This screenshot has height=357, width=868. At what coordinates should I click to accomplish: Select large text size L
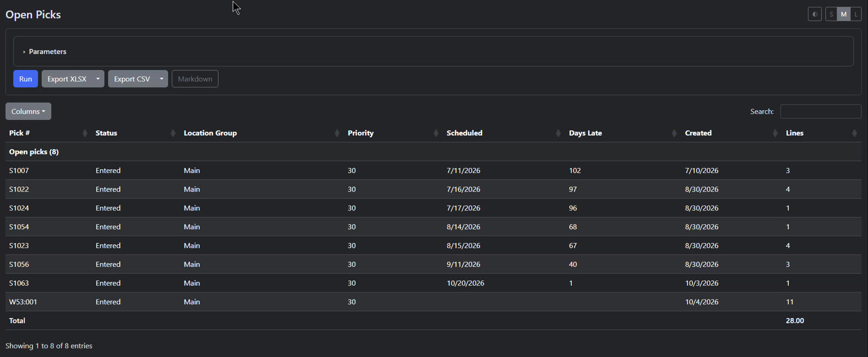coord(856,14)
